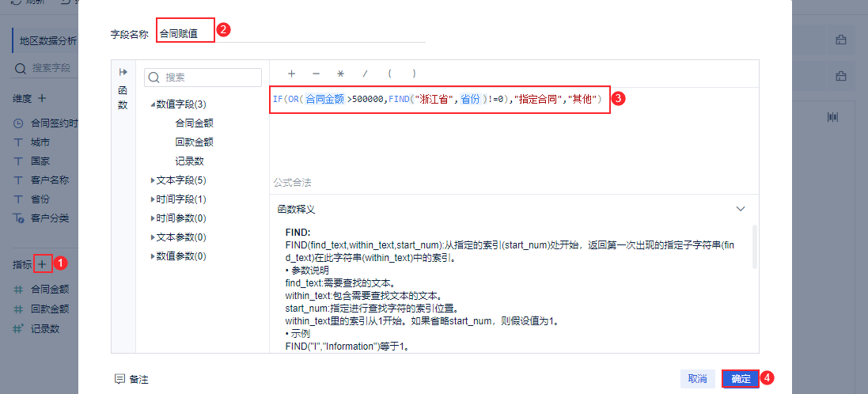The height and width of the screenshot is (394, 868).
Task: Insert the left parenthesis symbol
Action: pyautogui.click(x=390, y=73)
